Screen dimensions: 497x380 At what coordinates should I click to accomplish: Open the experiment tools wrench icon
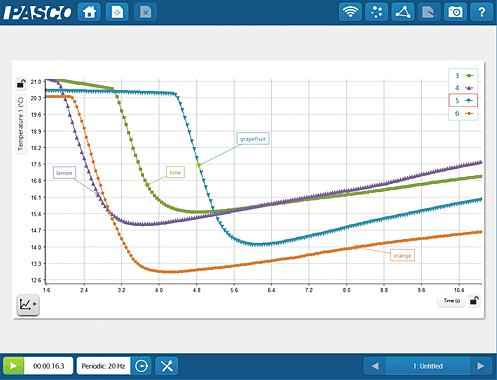[x=167, y=366]
